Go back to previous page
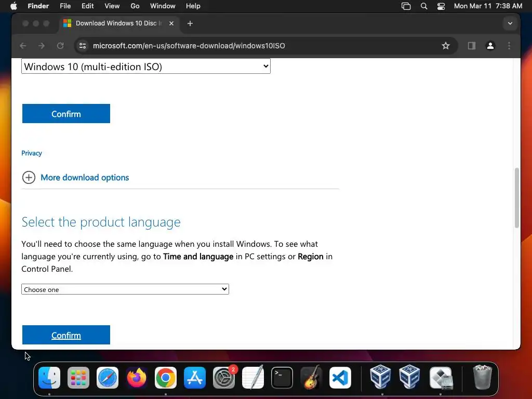This screenshot has width=532, height=399. [x=23, y=46]
